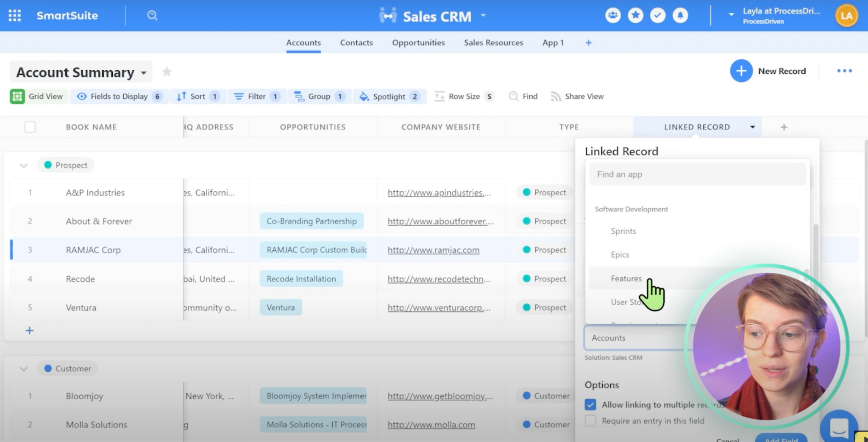Screen dimensions: 868x442
Task: Check Require an entry in this field
Action: pos(590,421)
